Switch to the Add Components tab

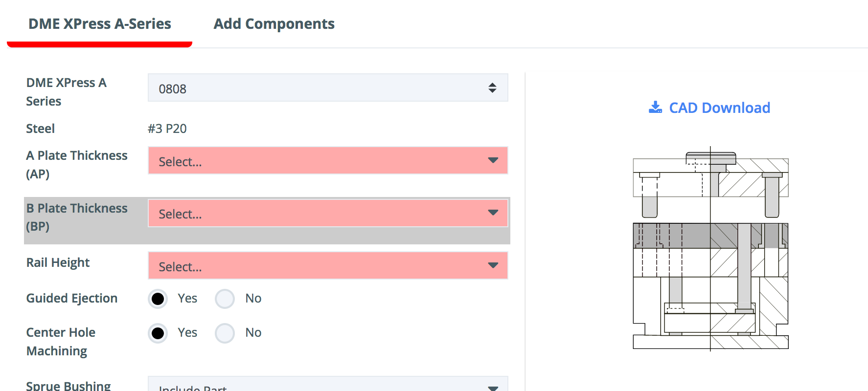pyautogui.click(x=274, y=24)
